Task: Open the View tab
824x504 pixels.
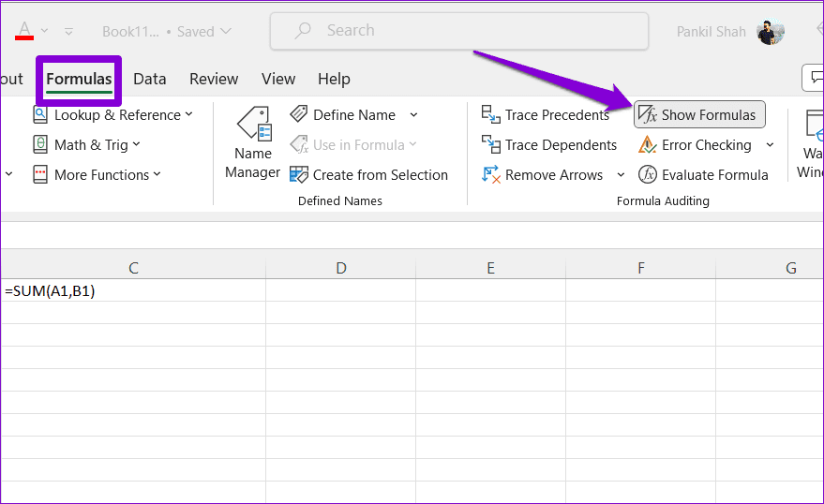Action: pyautogui.click(x=278, y=79)
